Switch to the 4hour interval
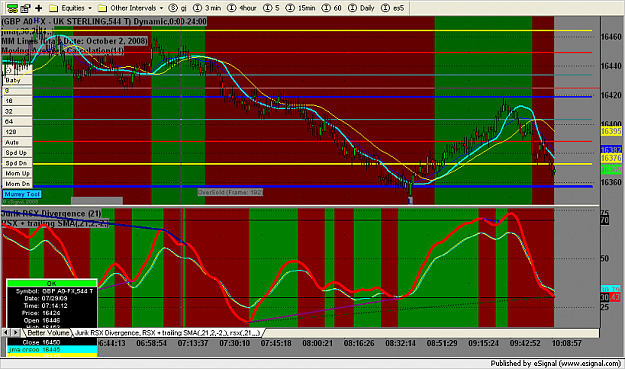 [242, 8]
